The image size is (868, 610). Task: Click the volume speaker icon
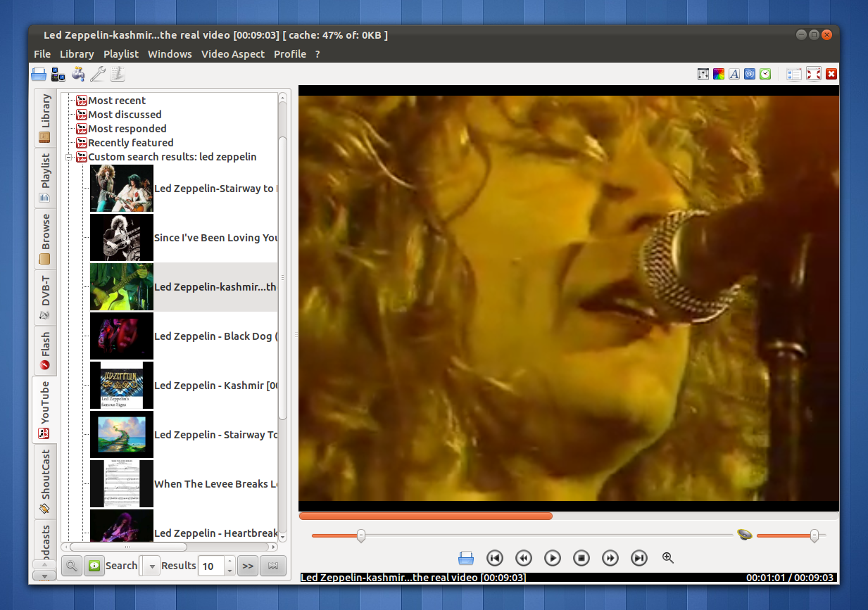pyautogui.click(x=745, y=535)
